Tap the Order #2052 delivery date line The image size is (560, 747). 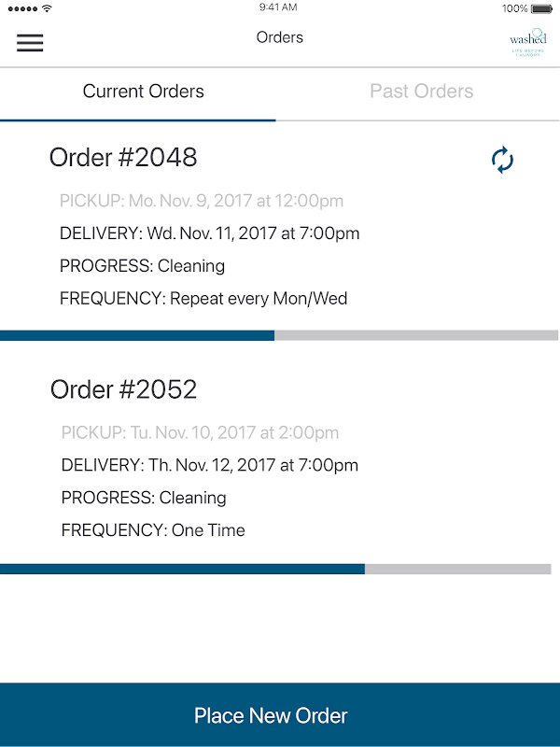[209, 465]
